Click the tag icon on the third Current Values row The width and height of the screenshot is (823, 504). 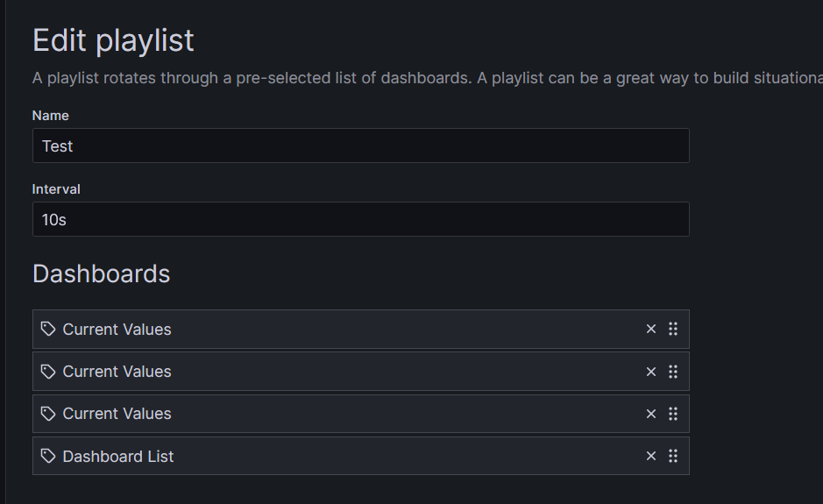tap(48, 413)
